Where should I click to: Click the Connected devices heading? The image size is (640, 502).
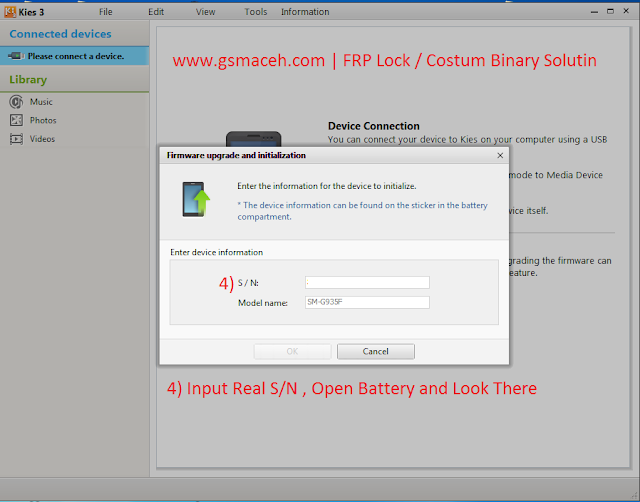(x=60, y=34)
